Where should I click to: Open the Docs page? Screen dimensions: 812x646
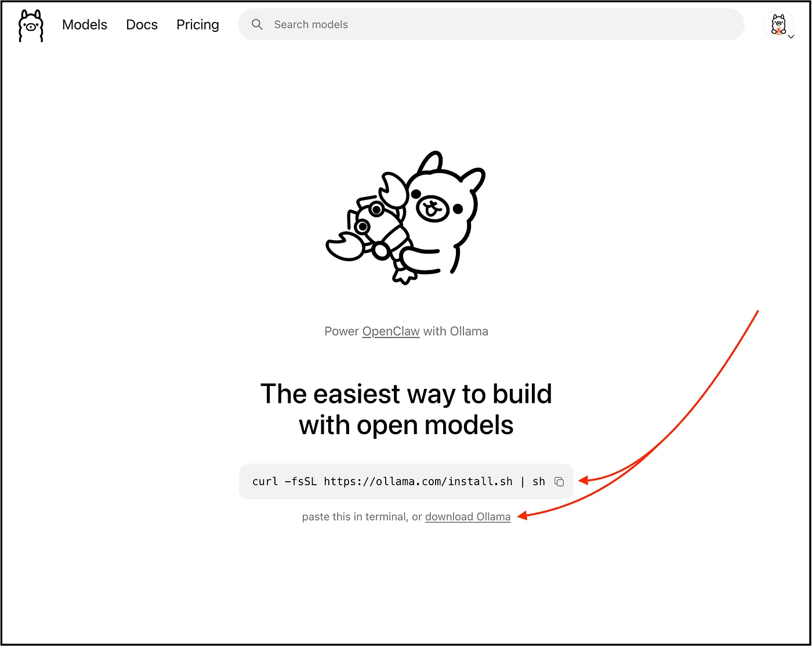pyautogui.click(x=142, y=25)
